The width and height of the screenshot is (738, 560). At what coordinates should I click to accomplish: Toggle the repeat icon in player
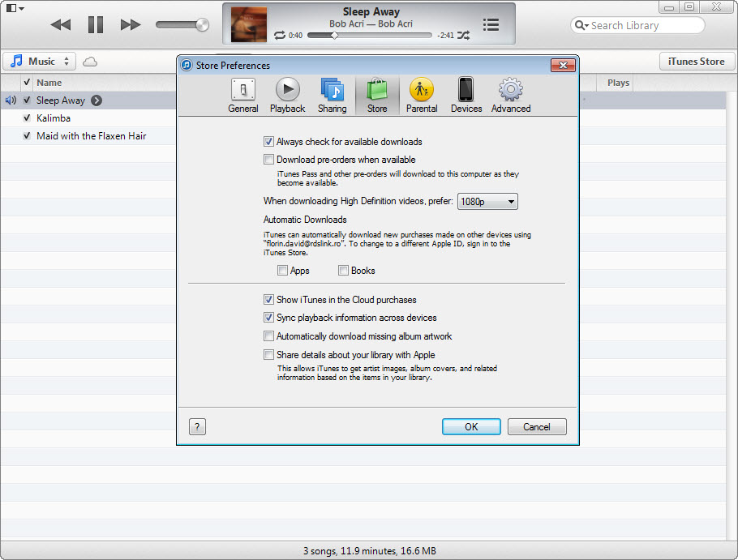(280, 36)
